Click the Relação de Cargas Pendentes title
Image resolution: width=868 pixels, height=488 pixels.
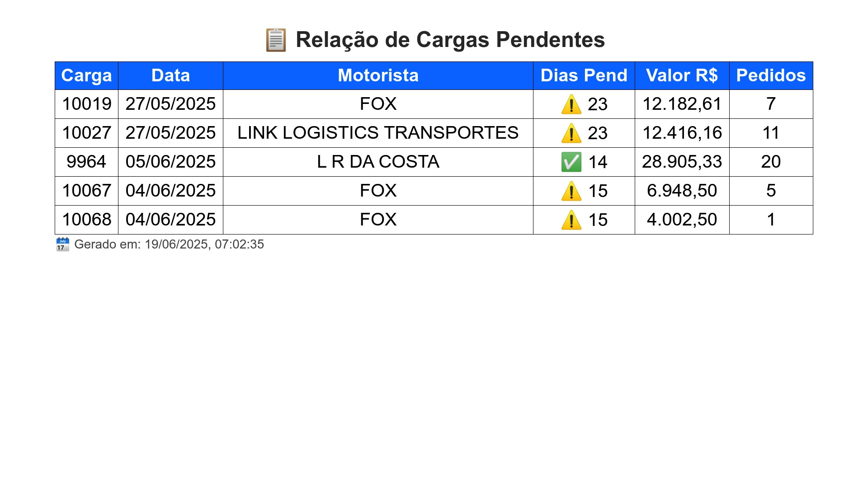450,40
